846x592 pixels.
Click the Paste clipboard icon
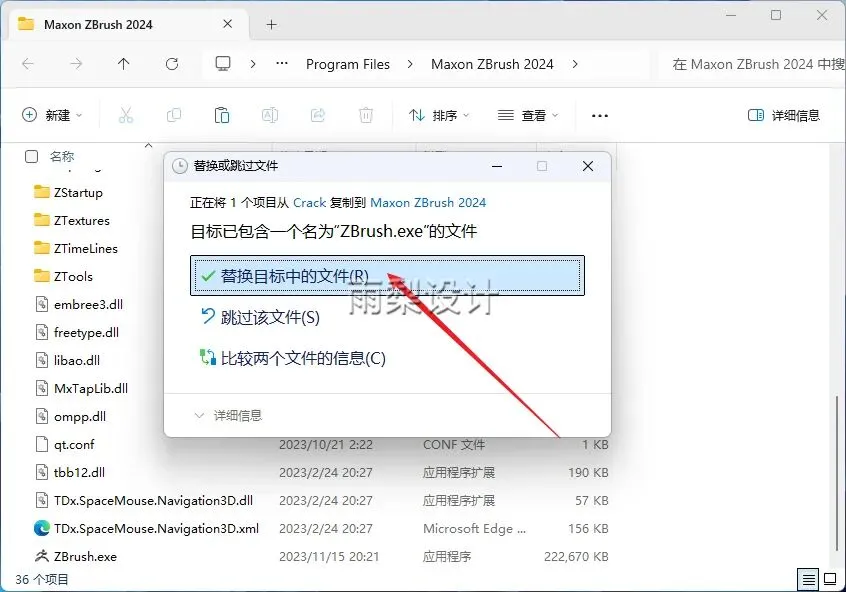(x=222, y=115)
